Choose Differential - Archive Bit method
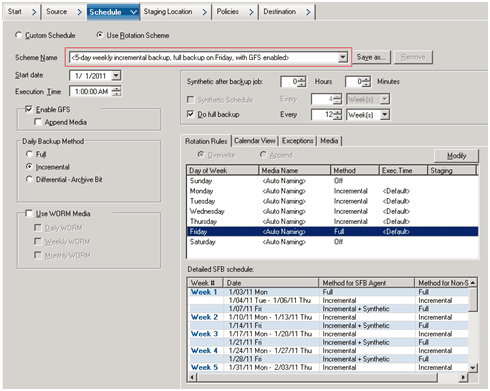Viewport: 490px width, 391px height. pos(29,179)
